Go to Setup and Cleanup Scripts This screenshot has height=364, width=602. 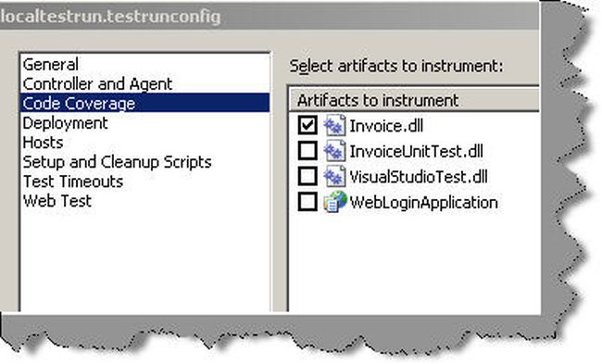[117, 162]
